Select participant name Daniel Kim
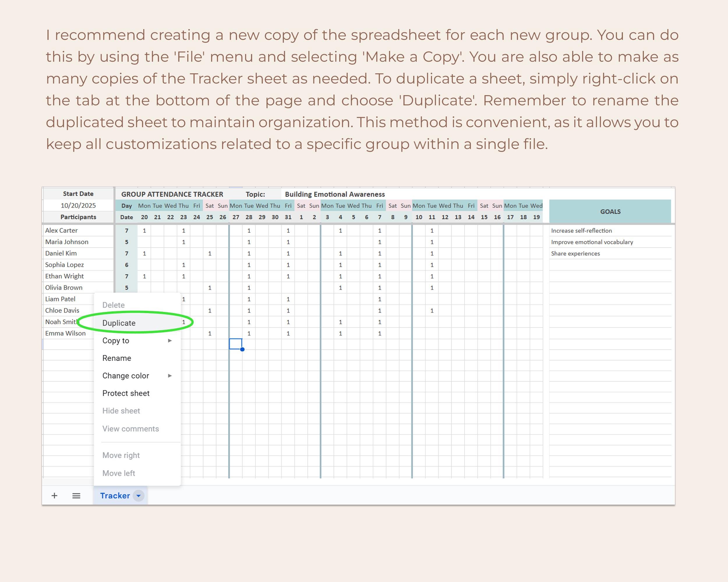 click(x=78, y=253)
